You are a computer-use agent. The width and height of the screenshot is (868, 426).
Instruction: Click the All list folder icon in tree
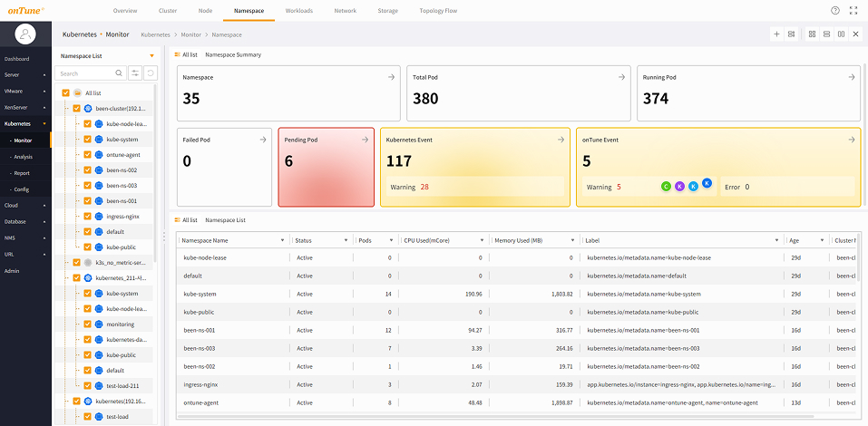[77, 93]
